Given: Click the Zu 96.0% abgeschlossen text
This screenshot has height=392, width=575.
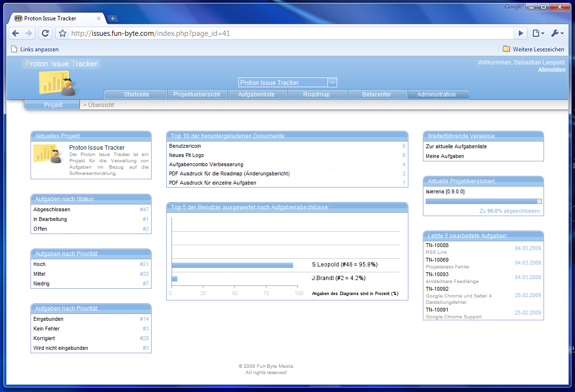Looking at the screenshot, I should [x=510, y=211].
